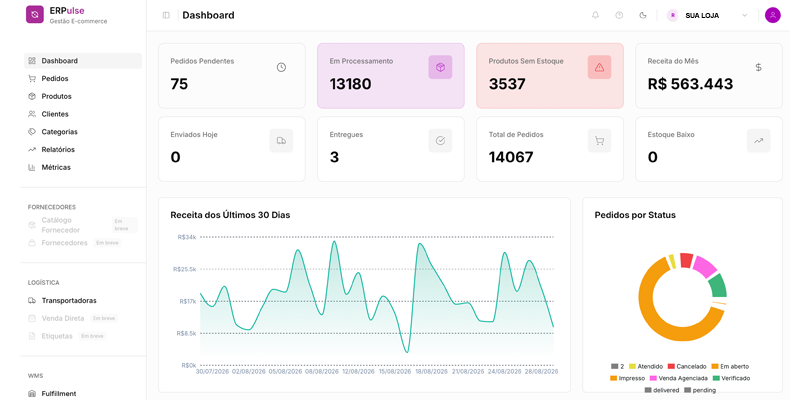The width and height of the screenshot is (800, 400).
Task: Toggle dark mode with the moon icon
Action: point(643,15)
